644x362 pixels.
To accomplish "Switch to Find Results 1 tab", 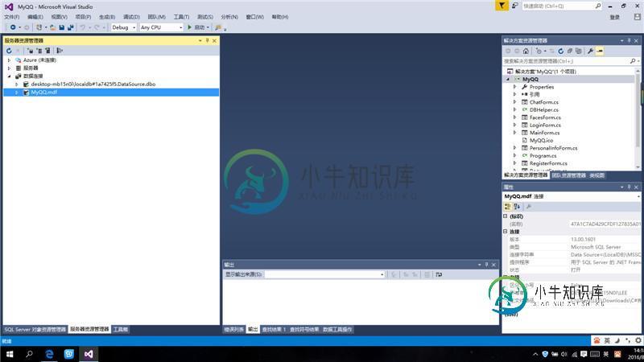I will point(274,330).
